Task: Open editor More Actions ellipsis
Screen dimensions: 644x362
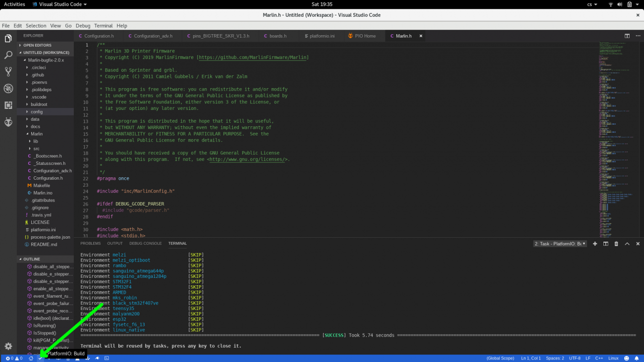Action: [637, 36]
